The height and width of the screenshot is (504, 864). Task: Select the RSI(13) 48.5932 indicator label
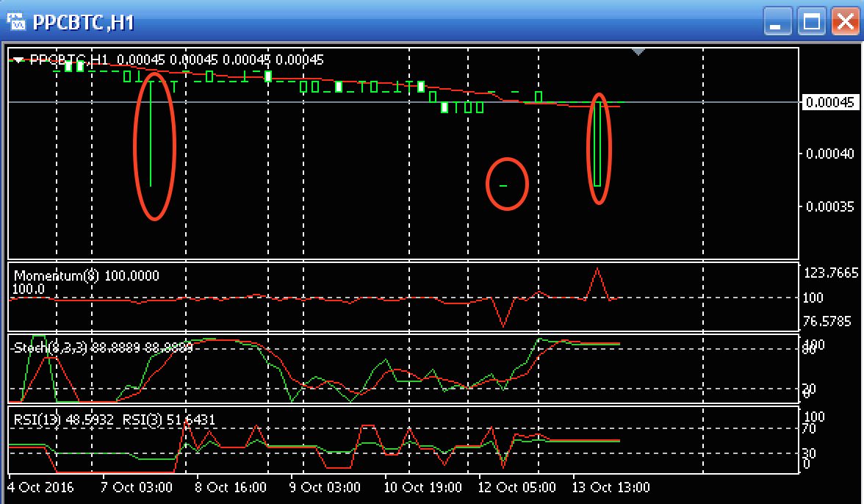tap(64, 420)
